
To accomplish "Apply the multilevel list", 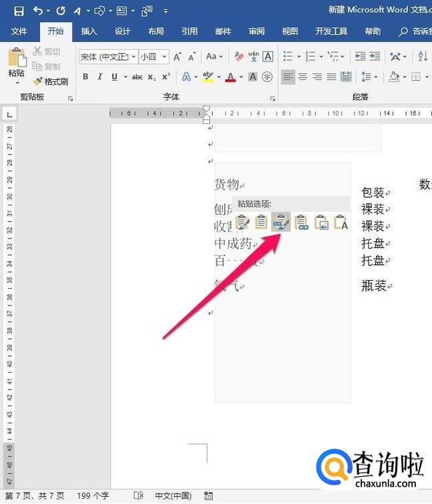I will pyautogui.click(x=333, y=57).
